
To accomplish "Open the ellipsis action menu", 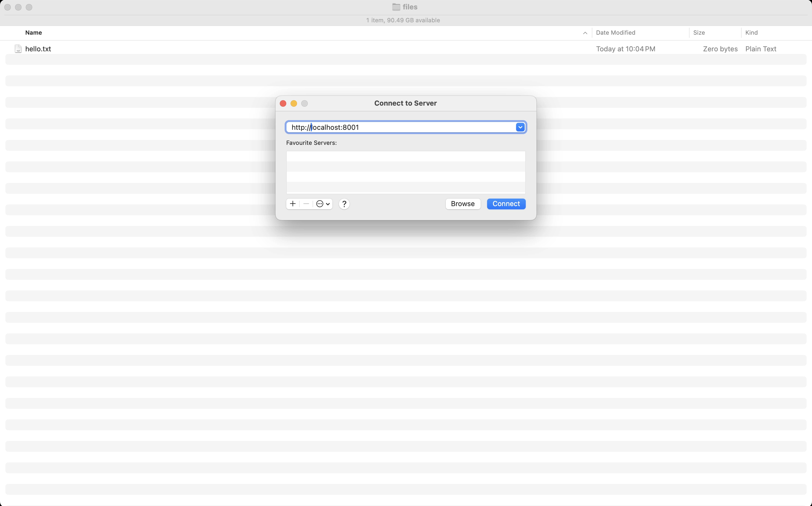I will 323,204.
